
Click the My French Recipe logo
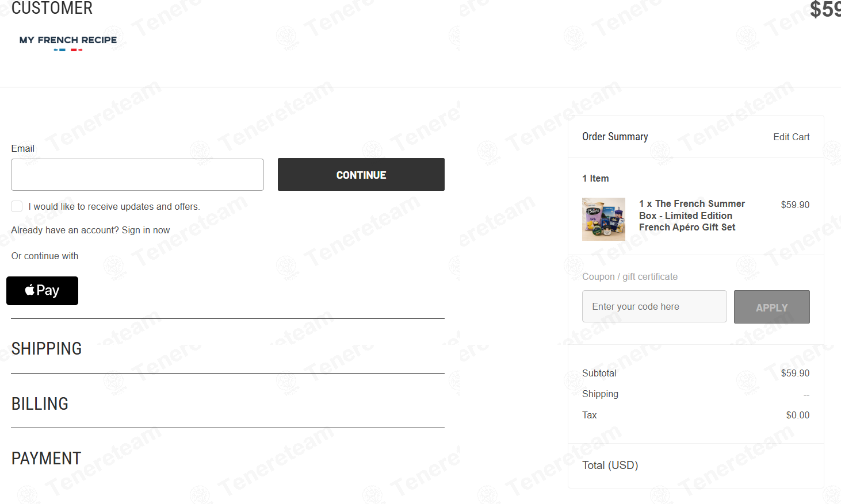click(x=68, y=43)
